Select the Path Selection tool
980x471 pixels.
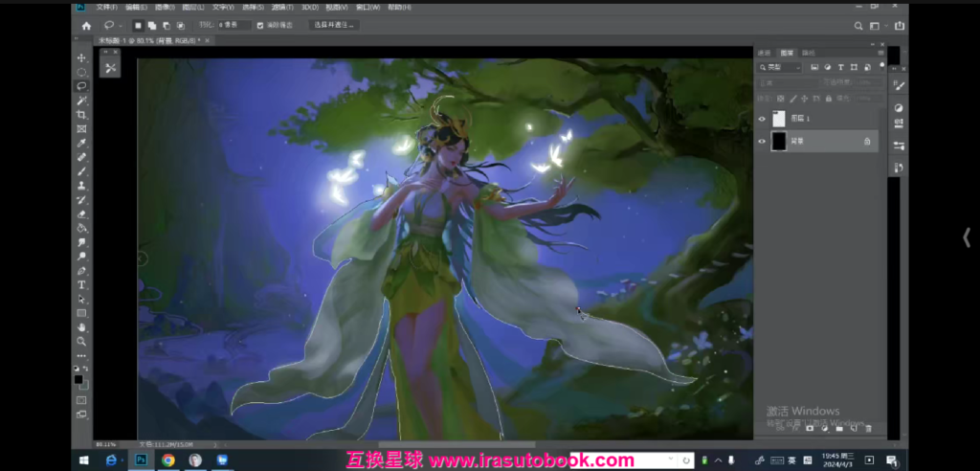(81, 299)
